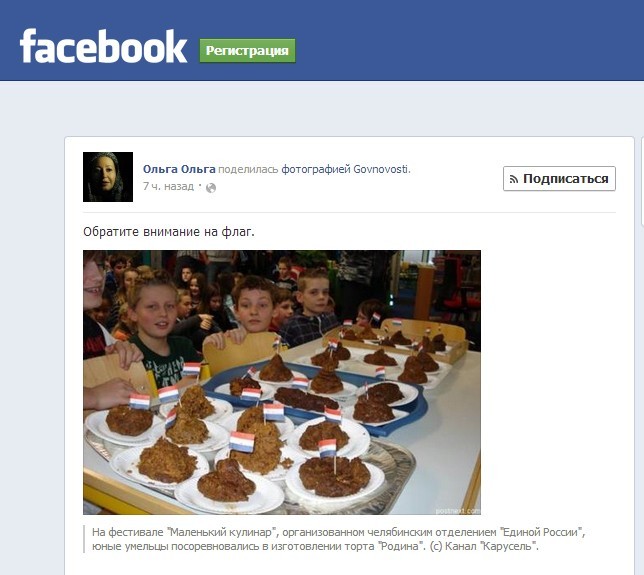This screenshot has width=644, height=575.
Task: Click the word поделилась in post header
Action: point(248,169)
